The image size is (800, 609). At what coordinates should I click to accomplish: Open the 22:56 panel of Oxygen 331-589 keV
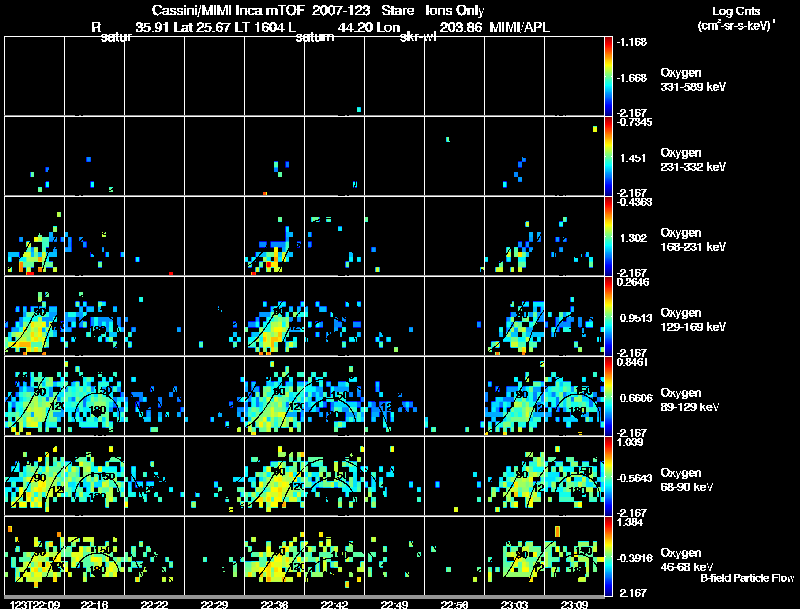tap(454, 76)
